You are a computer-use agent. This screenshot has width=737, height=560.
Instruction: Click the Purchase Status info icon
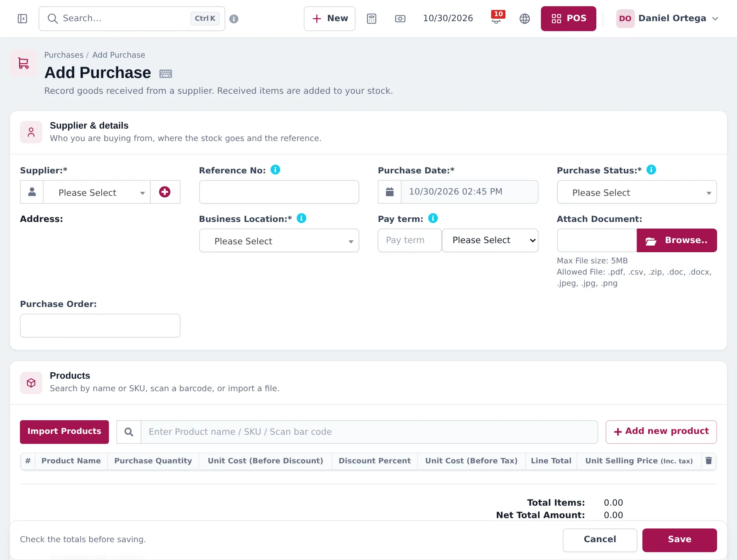[x=652, y=170]
